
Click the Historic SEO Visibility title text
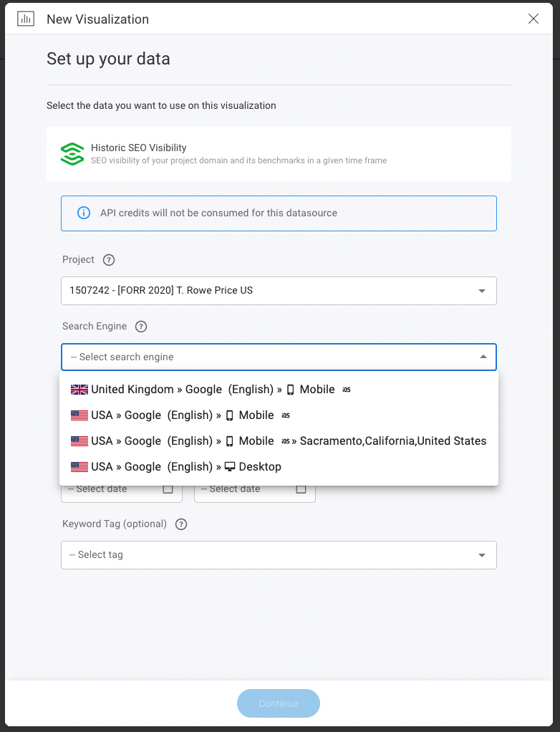coord(139,148)
